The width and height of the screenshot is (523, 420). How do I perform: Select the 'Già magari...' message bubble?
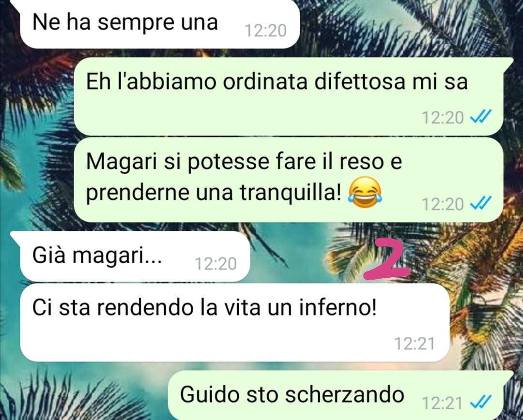pyautogui.click(x=135, y=256)
